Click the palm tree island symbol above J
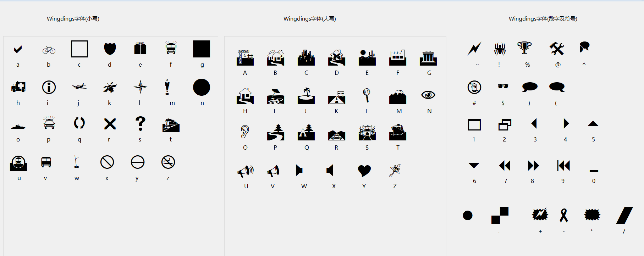The height and width of the screenshot is (256, 644). 306,96
